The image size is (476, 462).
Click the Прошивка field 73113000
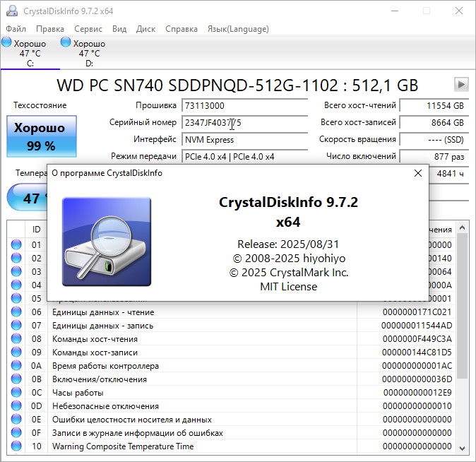coord(244,106)
